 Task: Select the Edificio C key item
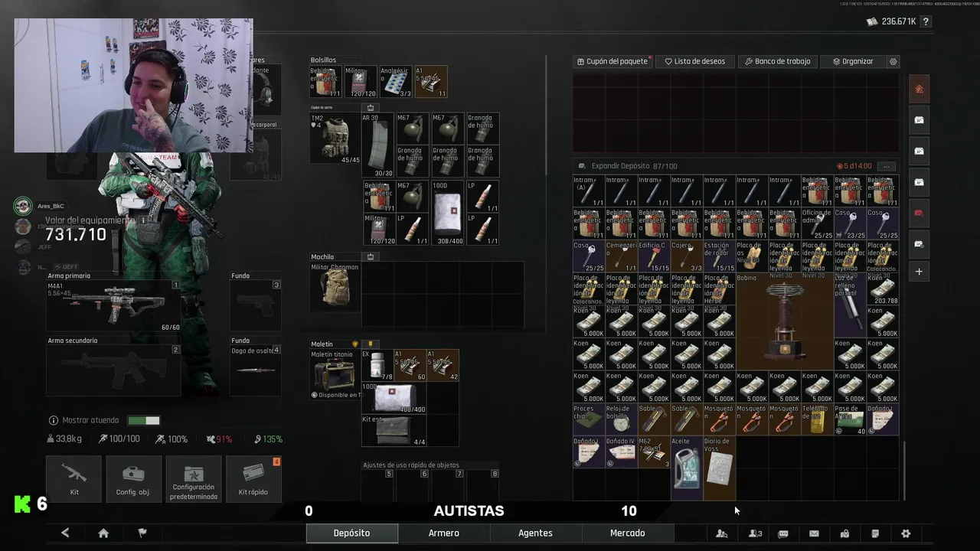(x=654, y=256)
